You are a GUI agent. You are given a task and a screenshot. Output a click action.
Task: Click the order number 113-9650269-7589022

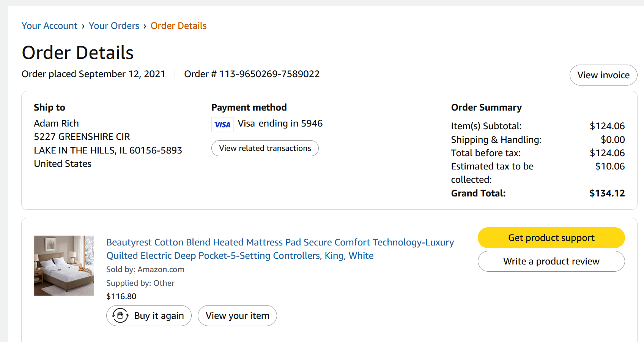[269, 74]
